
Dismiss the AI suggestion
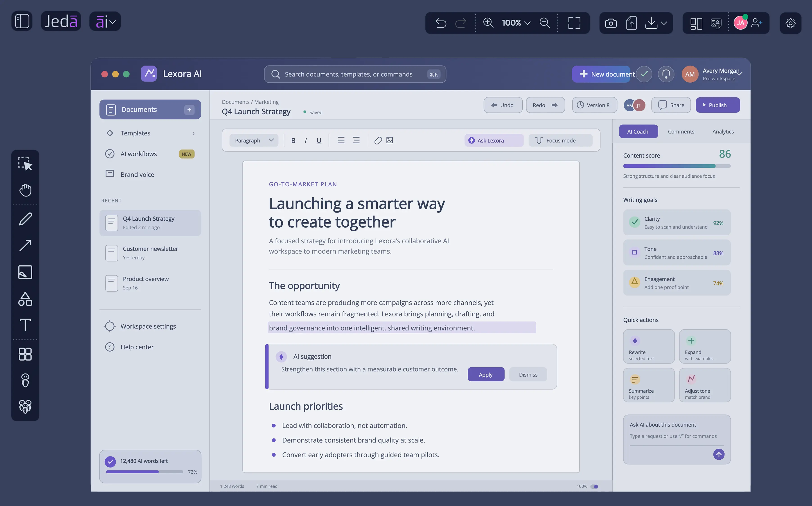(528, 375)
